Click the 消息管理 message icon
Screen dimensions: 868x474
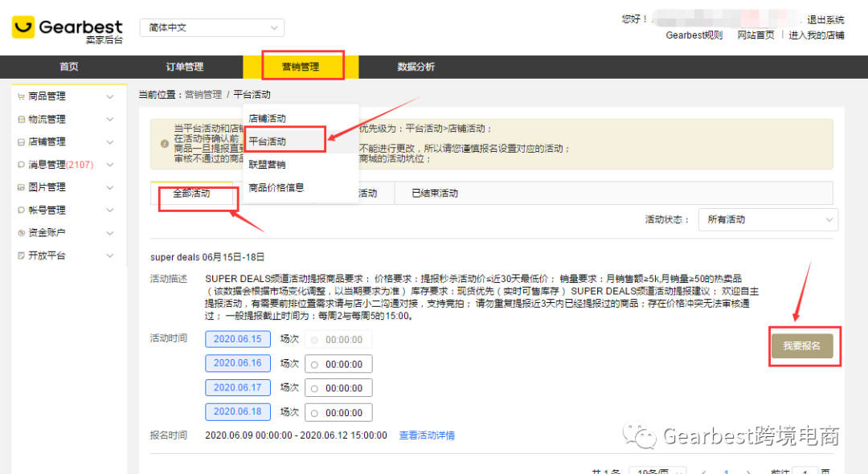pos(21,165)
